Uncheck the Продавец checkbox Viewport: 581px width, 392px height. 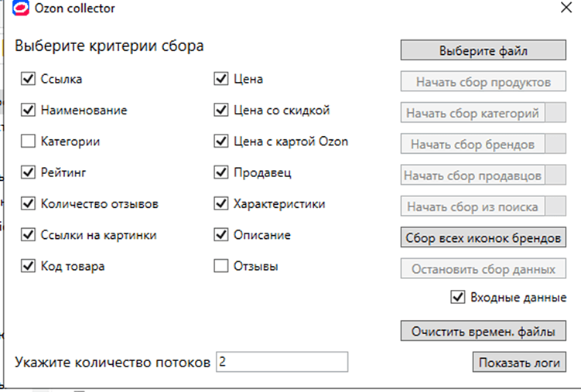coord(220,173)
